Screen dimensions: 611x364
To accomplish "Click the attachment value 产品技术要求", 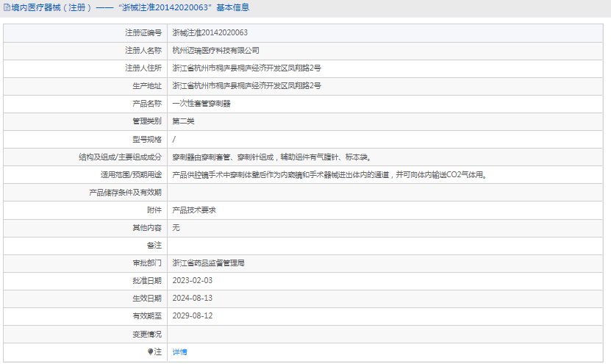I will [194, 210].
